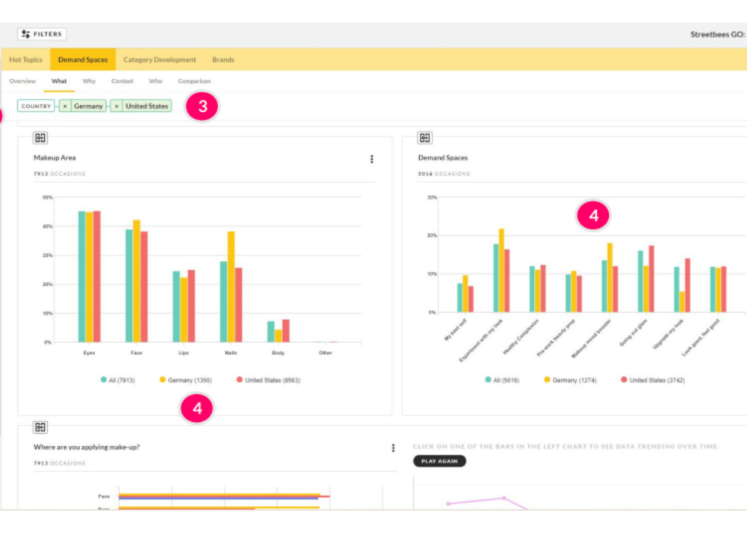Switch to the Hot Topics tab
Image resolution: width=747 pixels, height=560 pixels.
coord(25,60)
